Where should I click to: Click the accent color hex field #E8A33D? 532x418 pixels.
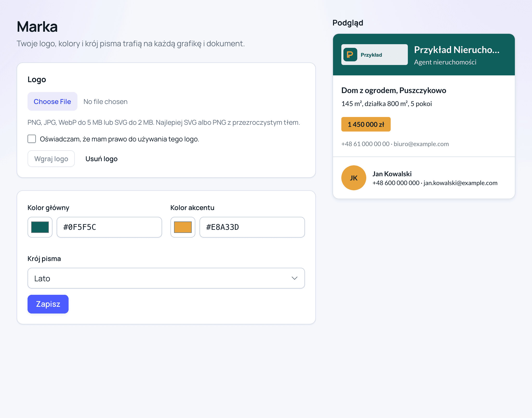point(252,227)
